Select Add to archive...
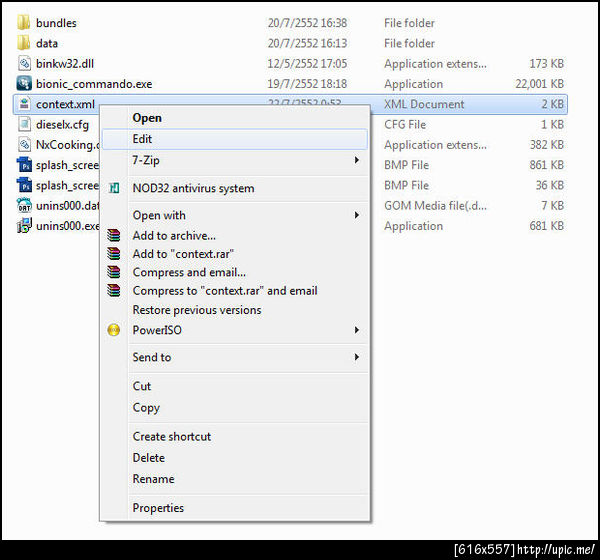This screenshot has width=600, height=560. pyautogui.click(x=235, y=235)
